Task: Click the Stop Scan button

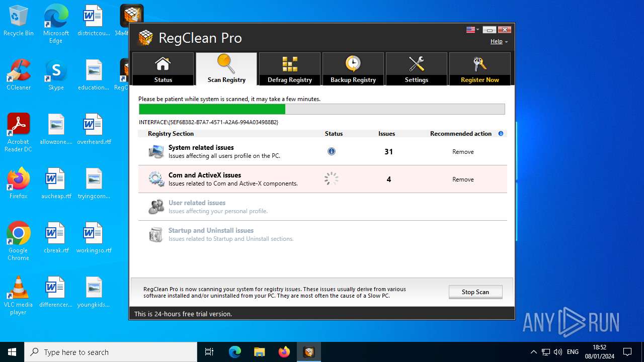Action: coord(475,292)
